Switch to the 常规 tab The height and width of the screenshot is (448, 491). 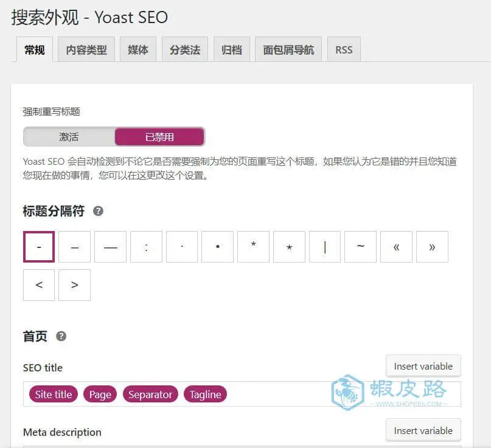35,49
